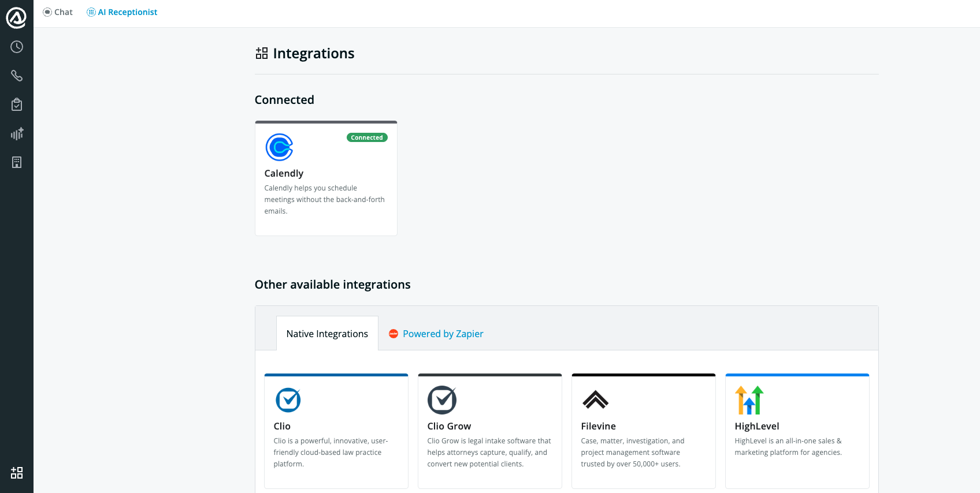Viewport: 980px width, 493px height.
Task: Click the Calendly logo icon
Action: click(x=279, y=147)
